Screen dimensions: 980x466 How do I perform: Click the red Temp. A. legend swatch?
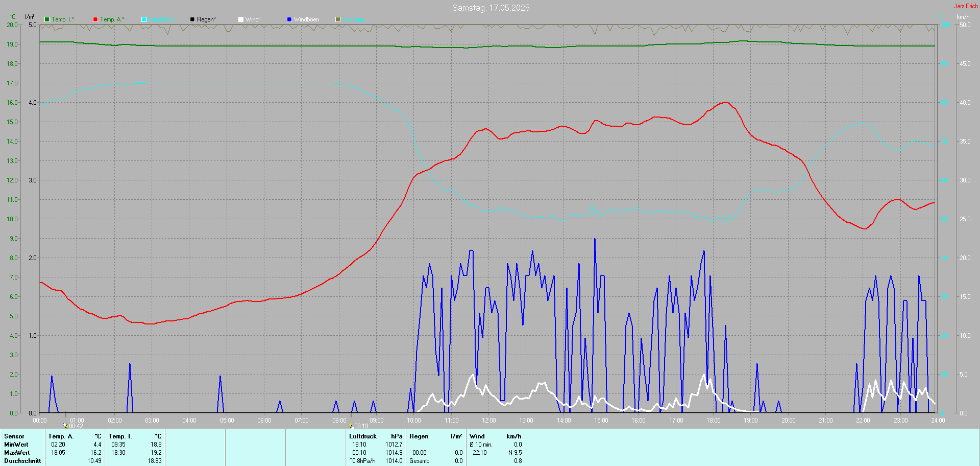[95, 19]
